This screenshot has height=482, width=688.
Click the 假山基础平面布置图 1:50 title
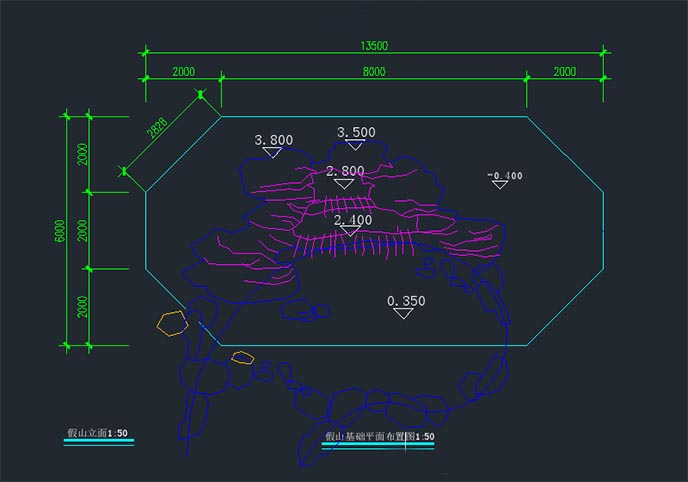pos(379,438)
